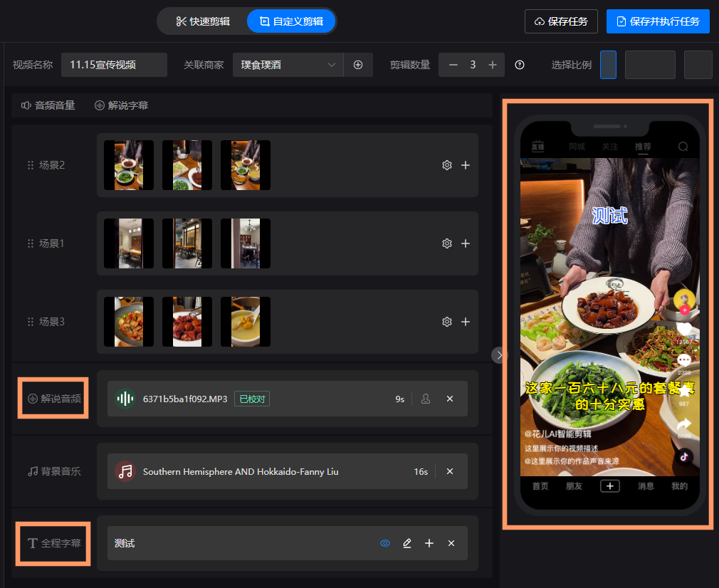Click 保存并执行任务 button
This screenshot has height=588, width=719.
(658, 21)
